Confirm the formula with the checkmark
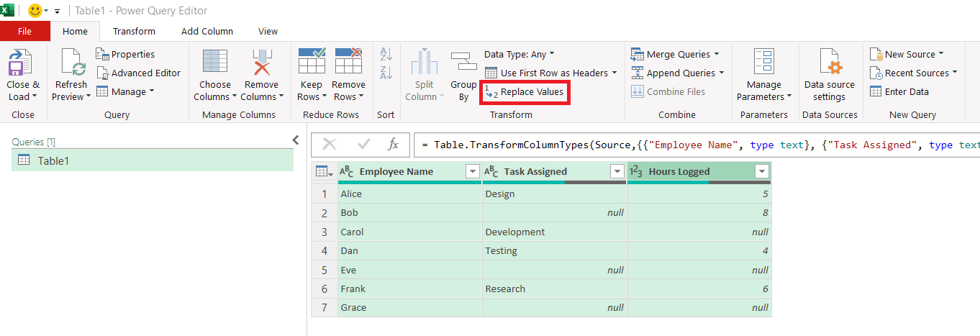980x336 pixels. point(363,145)
